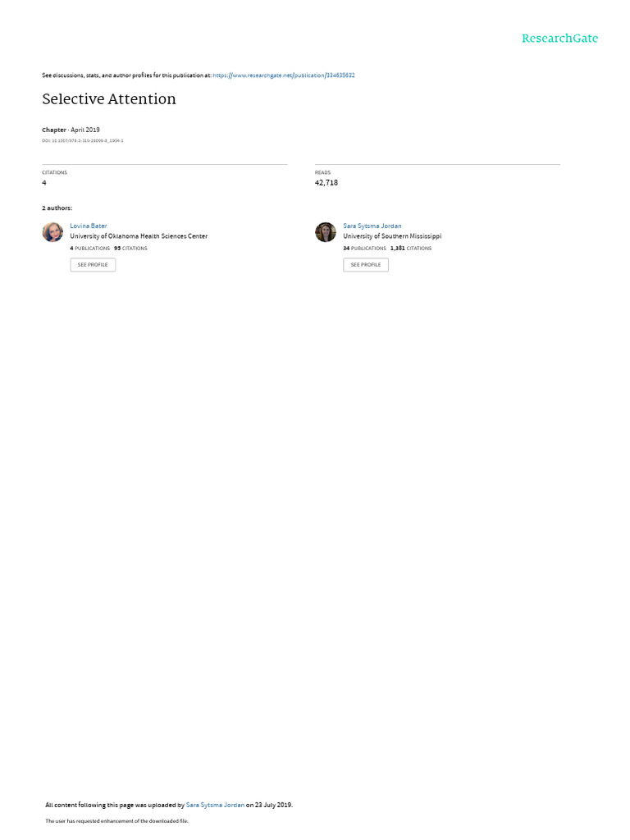Click See Profile under Sara Sytsma Jordan
Image resolution: width=630 pixels, height=840 pixels.
tap(366, 265)
